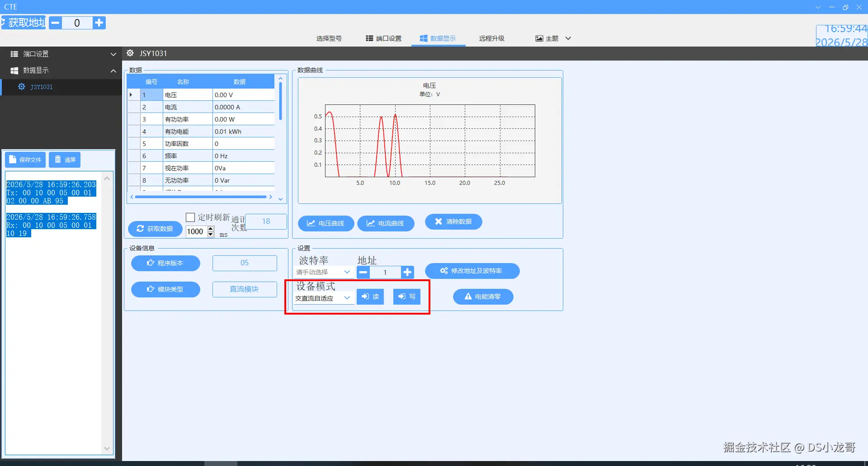
Task: Open the 选择型号 tab
Action: 329,38
